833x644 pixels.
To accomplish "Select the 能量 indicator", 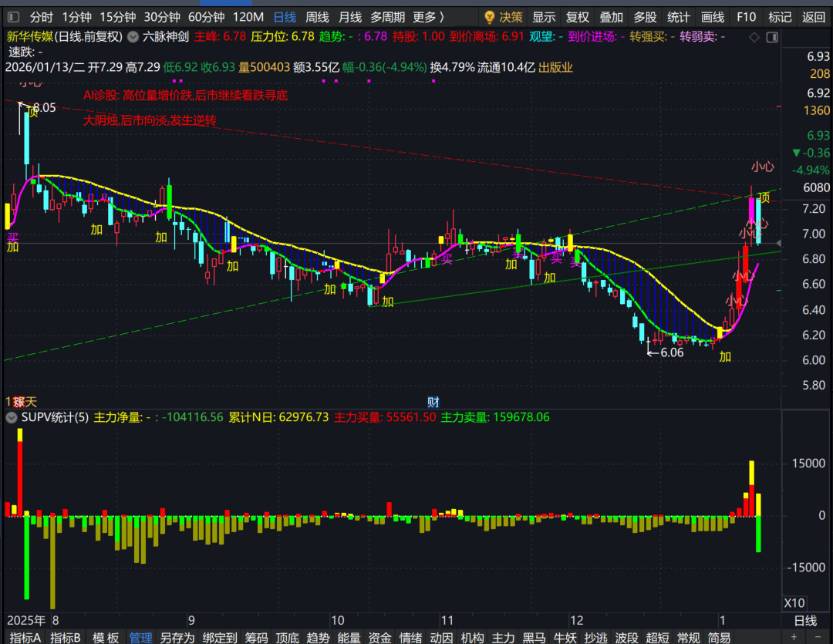I will pyautogui.click(x=349, y=638).
